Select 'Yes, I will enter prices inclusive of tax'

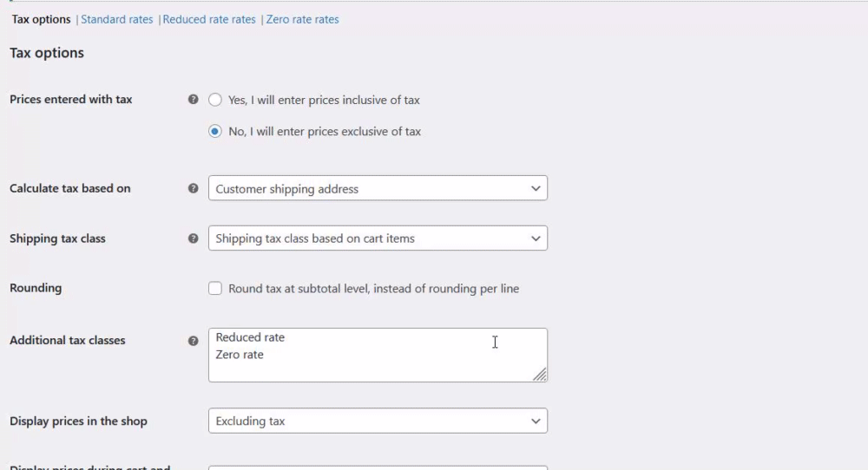click(x=215, y=100)
